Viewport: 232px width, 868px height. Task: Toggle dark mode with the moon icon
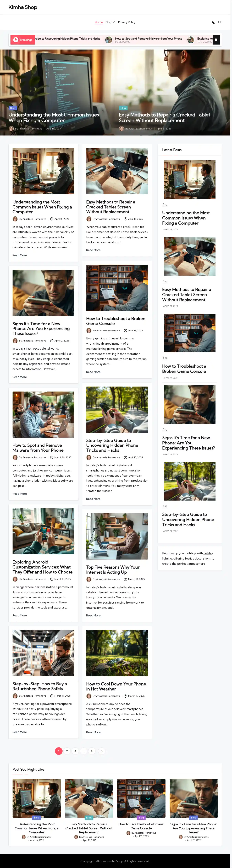pos(213,22)
